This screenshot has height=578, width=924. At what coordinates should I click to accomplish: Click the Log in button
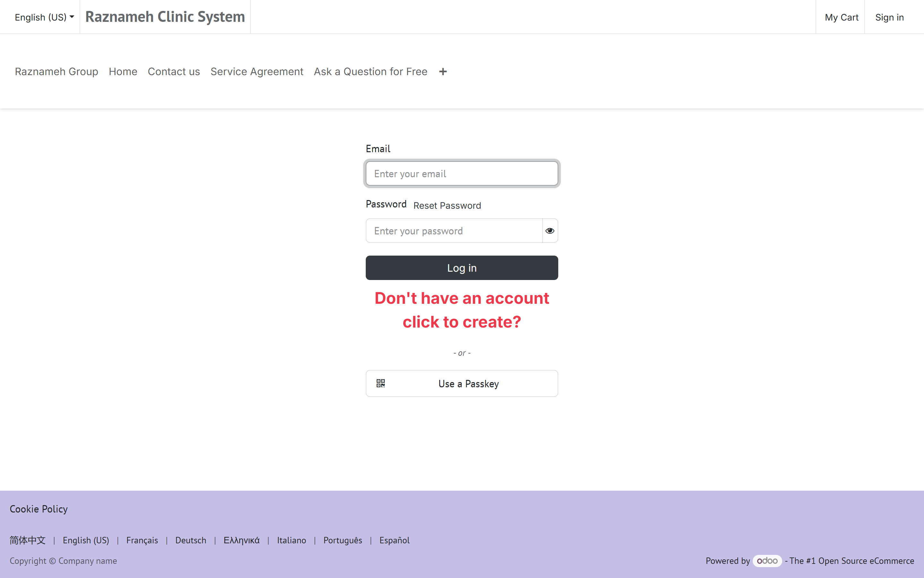click(462, 268)
